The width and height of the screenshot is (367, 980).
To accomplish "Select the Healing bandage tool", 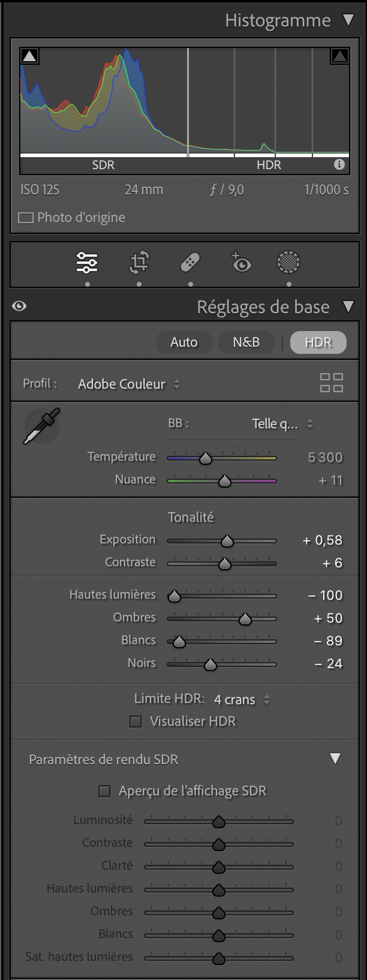I will (190, 262).
